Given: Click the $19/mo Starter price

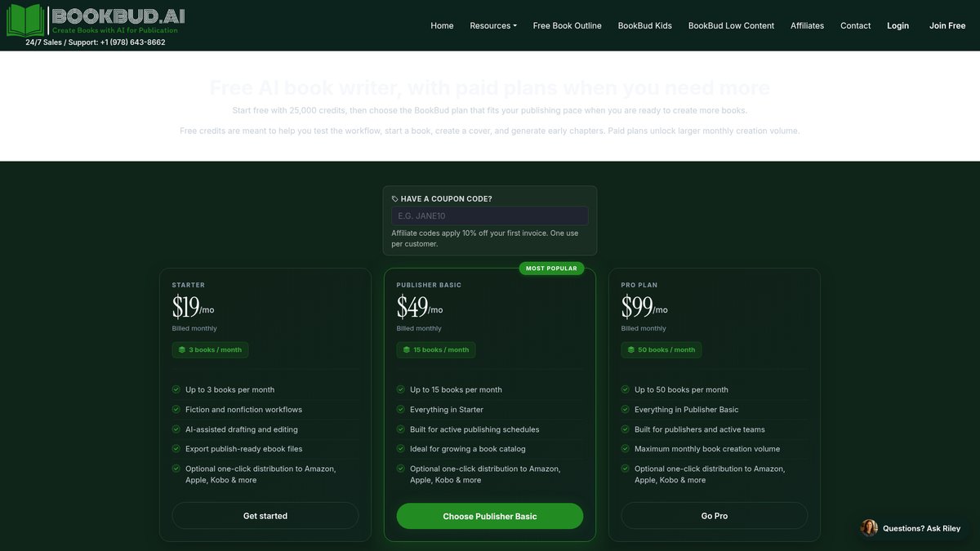Looking at the screenshot, I should click(194, 307).
